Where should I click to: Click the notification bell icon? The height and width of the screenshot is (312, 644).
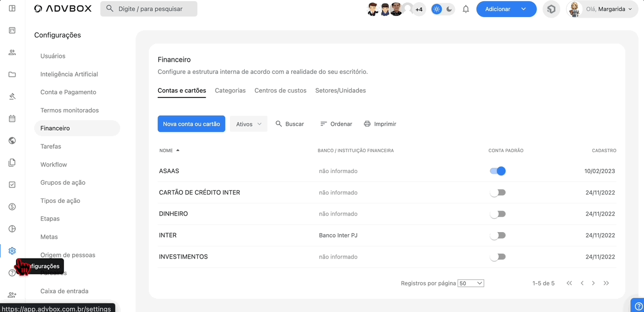pyautogui.click(x=466, y=9)
